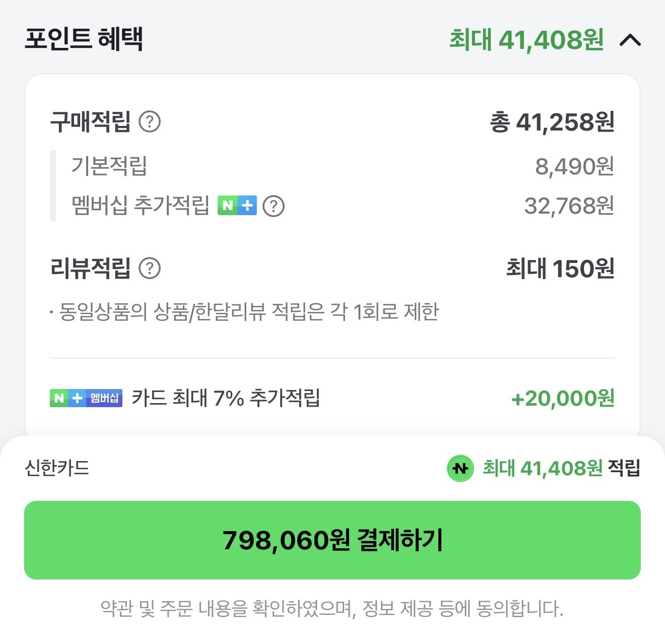Screen dimensions: 665x644
Task: Tap the 구매적립 row label
Action: click(x=91, y=122)
